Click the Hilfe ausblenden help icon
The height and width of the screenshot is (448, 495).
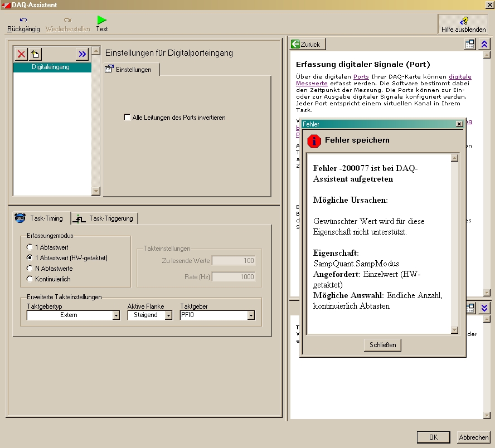[x=463, y=21]
